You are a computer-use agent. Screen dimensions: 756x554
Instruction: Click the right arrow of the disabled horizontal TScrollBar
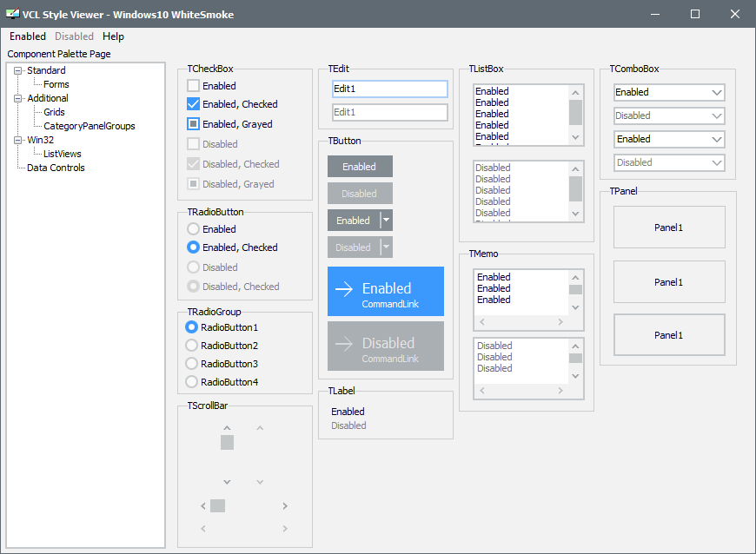point(285,529)
